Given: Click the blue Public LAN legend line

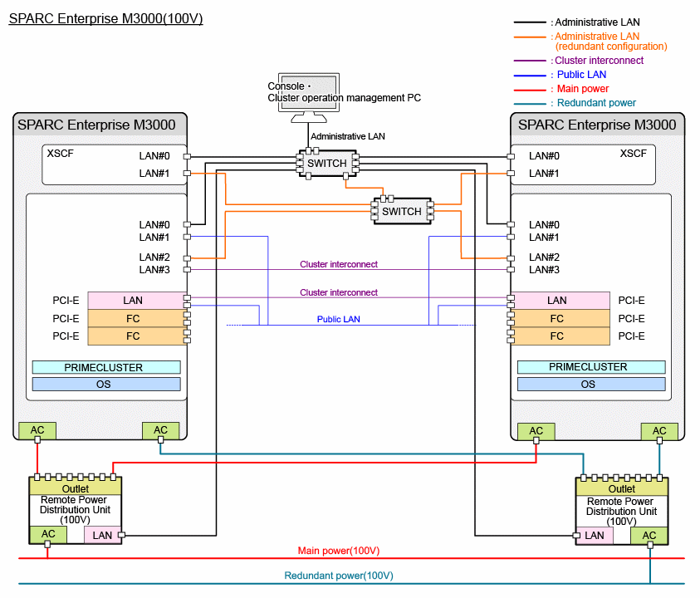Looking at the screenshot, I should 530,75.
